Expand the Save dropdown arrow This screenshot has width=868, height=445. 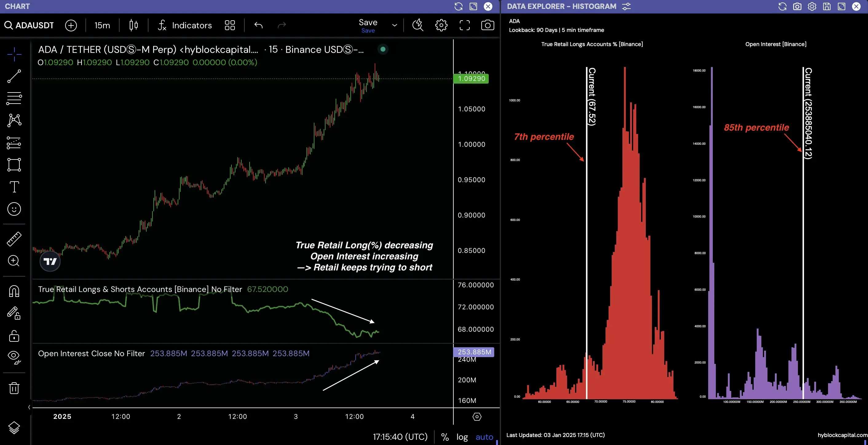395,25
